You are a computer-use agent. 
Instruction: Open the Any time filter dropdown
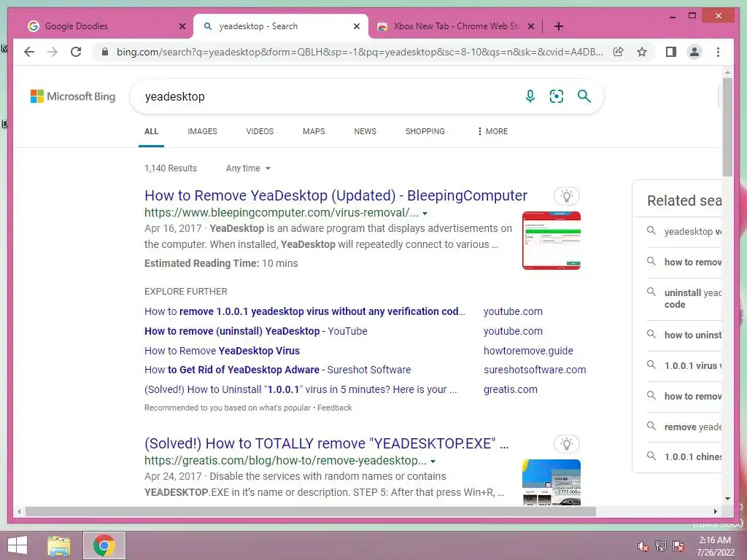click(248, 168)
